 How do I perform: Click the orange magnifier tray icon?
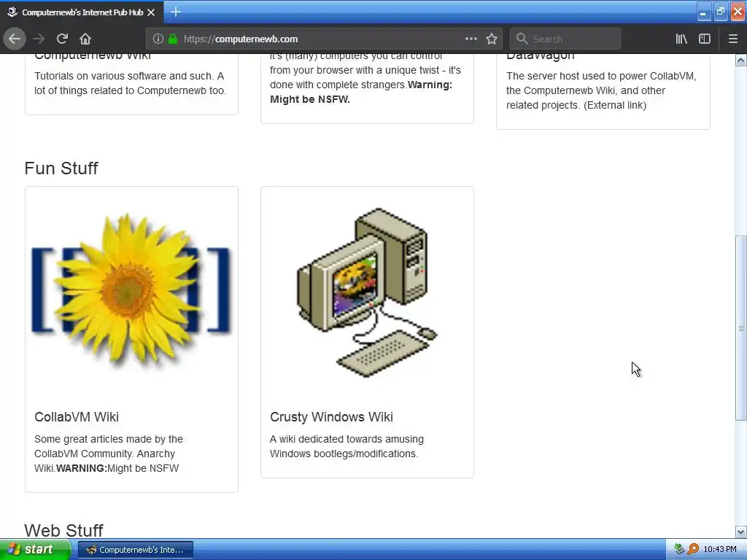pyautogui.click(x=693, y=549)
